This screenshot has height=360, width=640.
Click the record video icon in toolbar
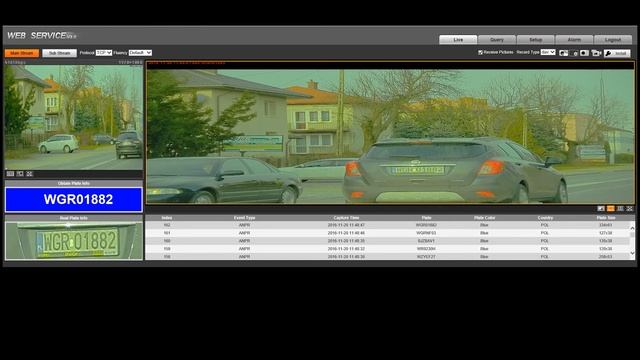584,53
